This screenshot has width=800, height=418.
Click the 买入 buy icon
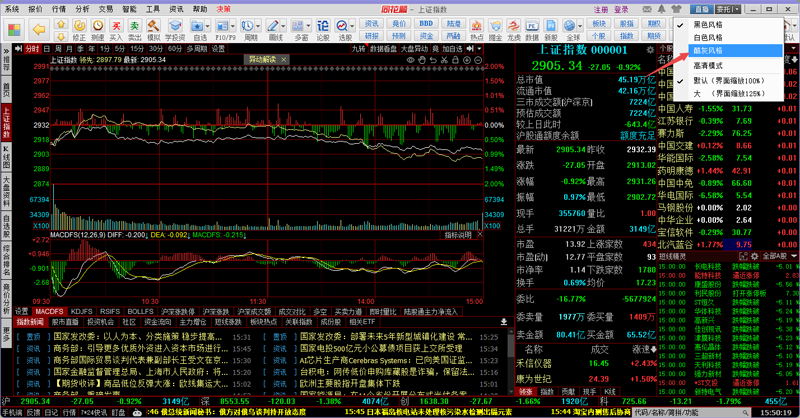click(116, 26)
